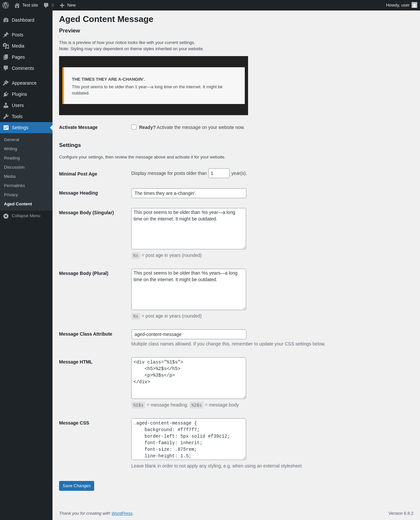
Task: Open the Posts menu
Action: tap(26, 35)
